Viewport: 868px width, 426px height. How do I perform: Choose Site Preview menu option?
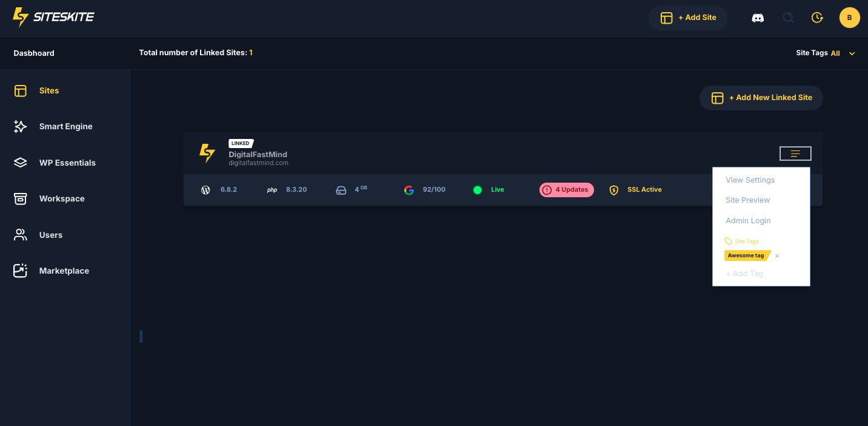tap(747, 200)
